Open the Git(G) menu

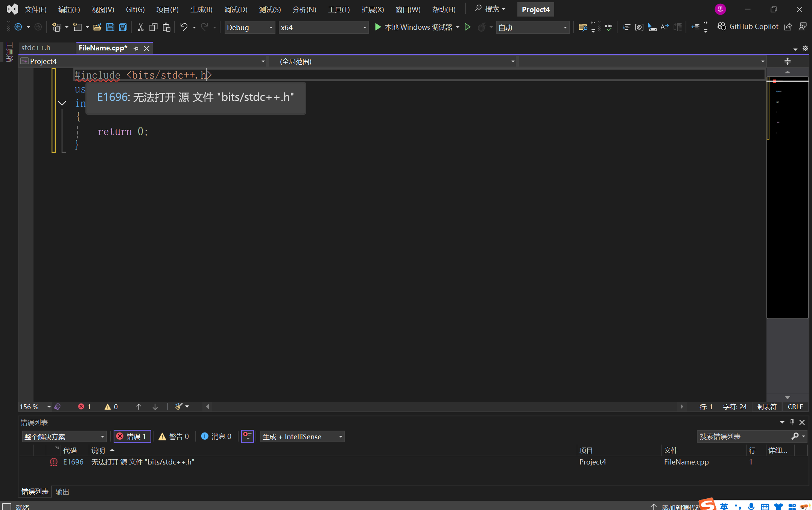tap(135, 9)
